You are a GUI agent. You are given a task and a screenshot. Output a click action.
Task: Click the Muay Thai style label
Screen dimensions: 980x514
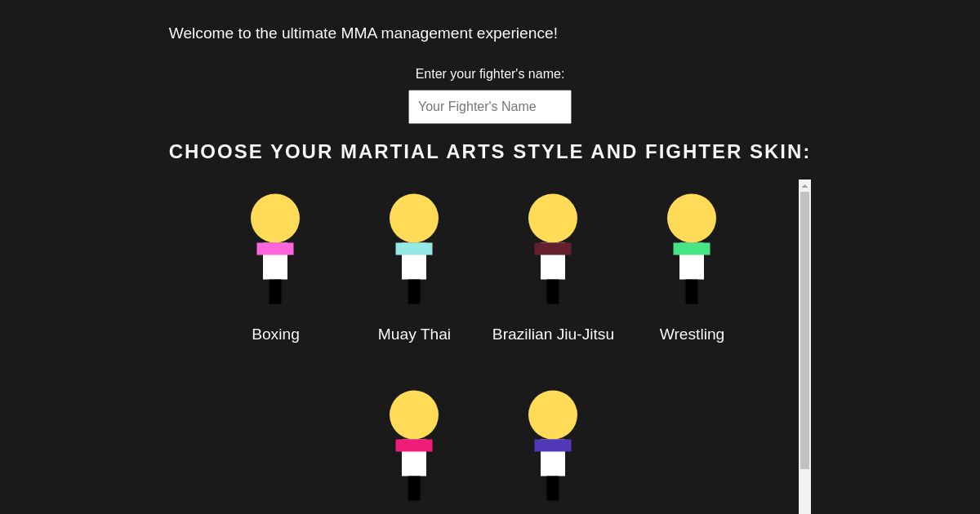414,334
